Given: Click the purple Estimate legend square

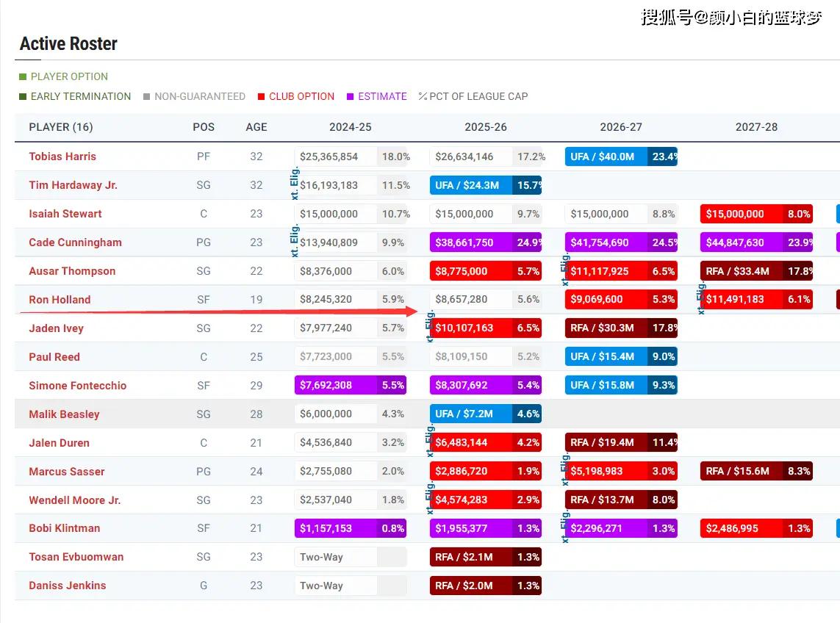Looking at the screenshot, I should (351, 96).
